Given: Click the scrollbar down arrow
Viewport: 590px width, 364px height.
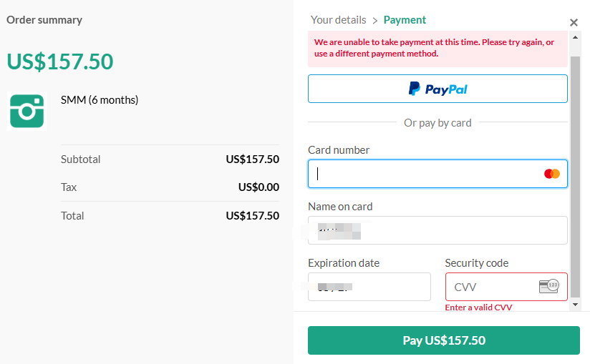Looking at the screenshot, I should (575, 304).
